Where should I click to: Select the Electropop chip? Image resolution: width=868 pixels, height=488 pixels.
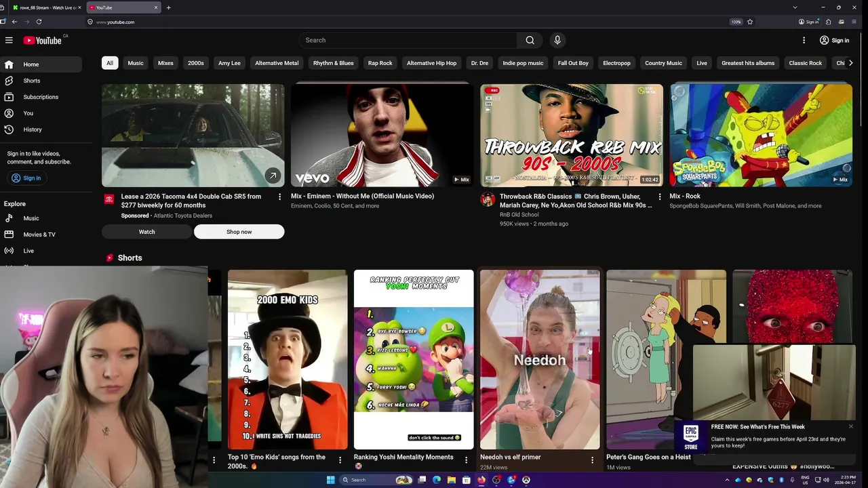[616, 63]
